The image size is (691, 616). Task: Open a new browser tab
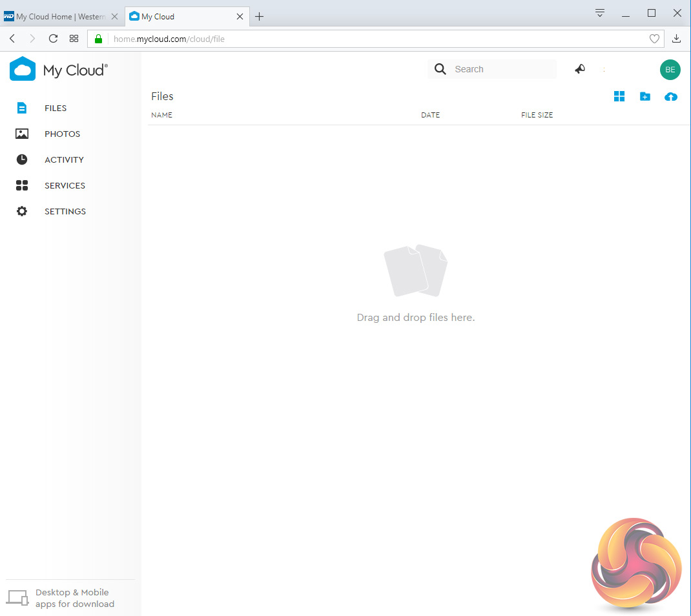(x=259, y=17)
